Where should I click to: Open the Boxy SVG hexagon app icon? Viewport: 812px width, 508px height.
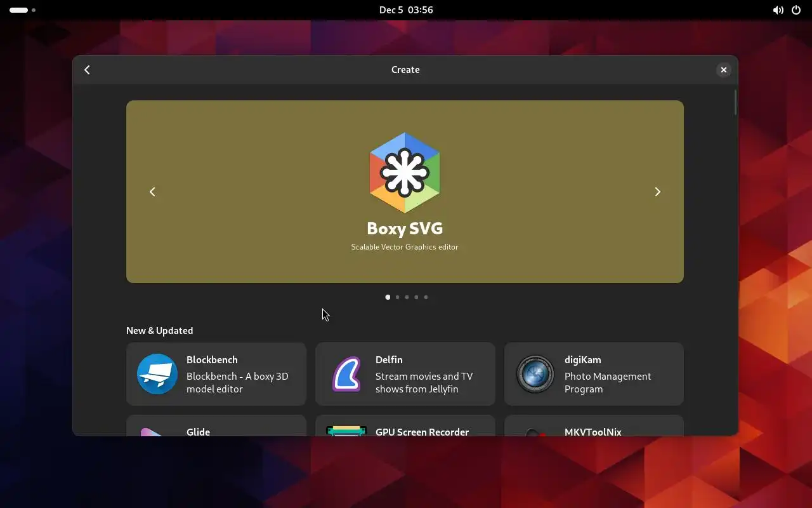click(405, 173)
